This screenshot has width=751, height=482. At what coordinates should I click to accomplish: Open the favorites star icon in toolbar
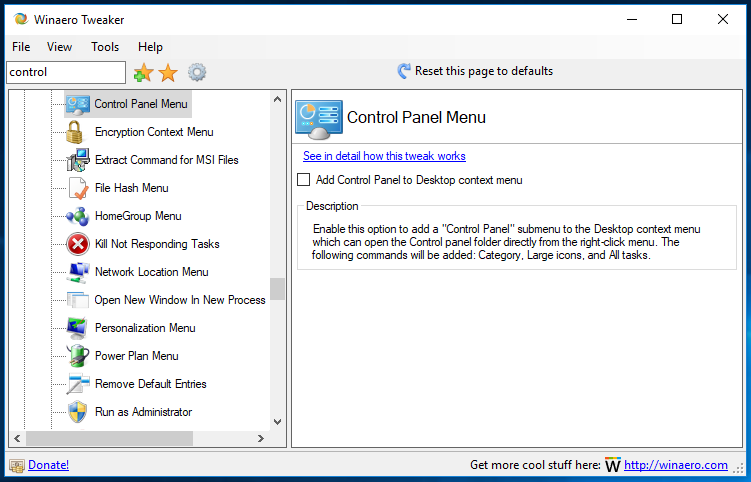coord(168,72)
